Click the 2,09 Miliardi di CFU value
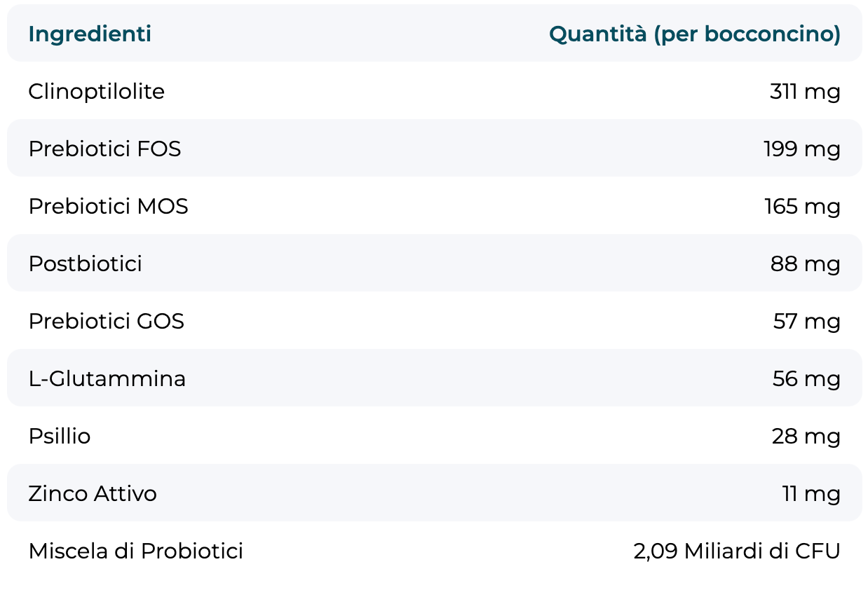The width and height of the screenshot is (868, 590). (x=736, y=551)
